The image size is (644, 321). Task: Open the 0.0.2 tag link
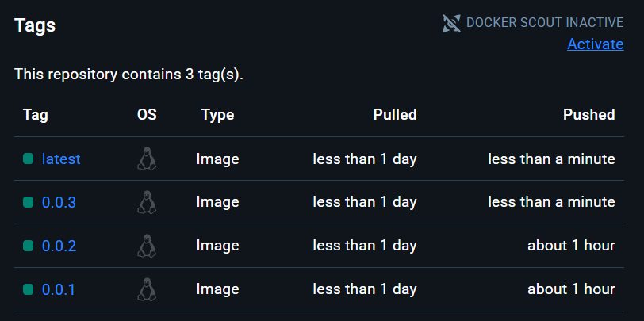[x=59, y=246]
